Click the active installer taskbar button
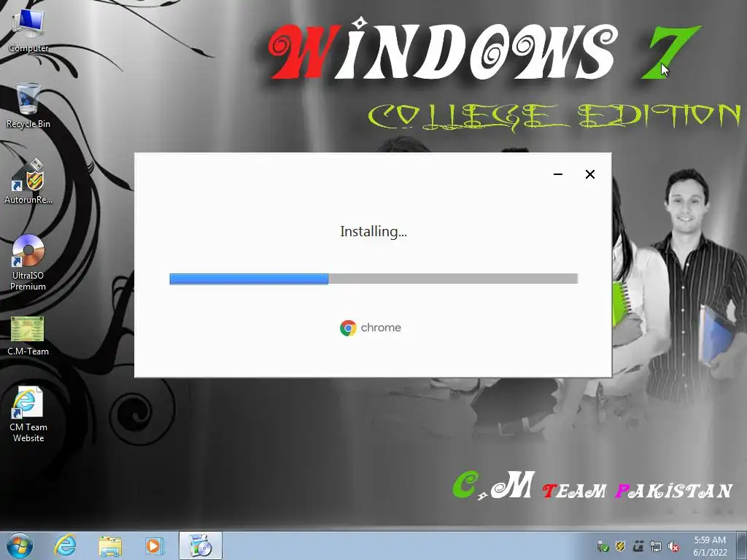The height and width of the screenshot is (560, 747). coord(200,545)
